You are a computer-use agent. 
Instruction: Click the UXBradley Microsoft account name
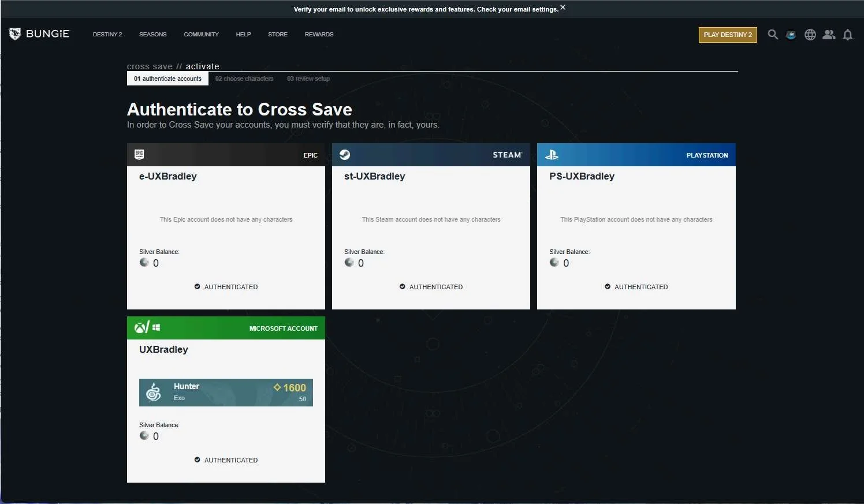pos(163,349)
